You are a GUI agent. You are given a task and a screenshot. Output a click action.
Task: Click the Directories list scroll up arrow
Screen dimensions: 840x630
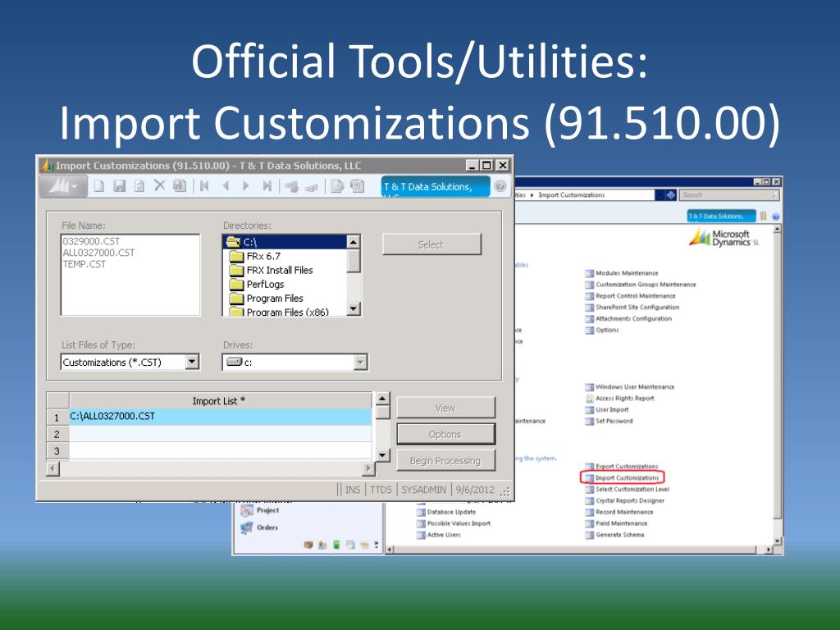[354, 242]
